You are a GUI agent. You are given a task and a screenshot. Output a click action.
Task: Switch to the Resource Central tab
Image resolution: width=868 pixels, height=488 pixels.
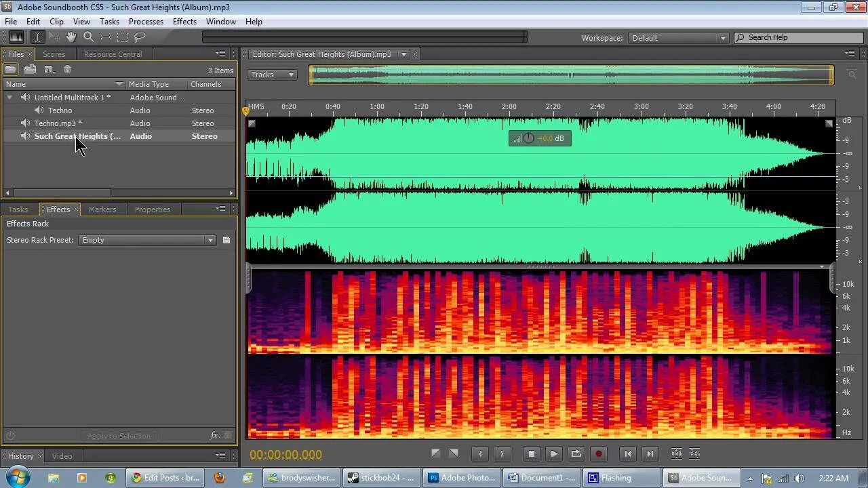point(113,54)
